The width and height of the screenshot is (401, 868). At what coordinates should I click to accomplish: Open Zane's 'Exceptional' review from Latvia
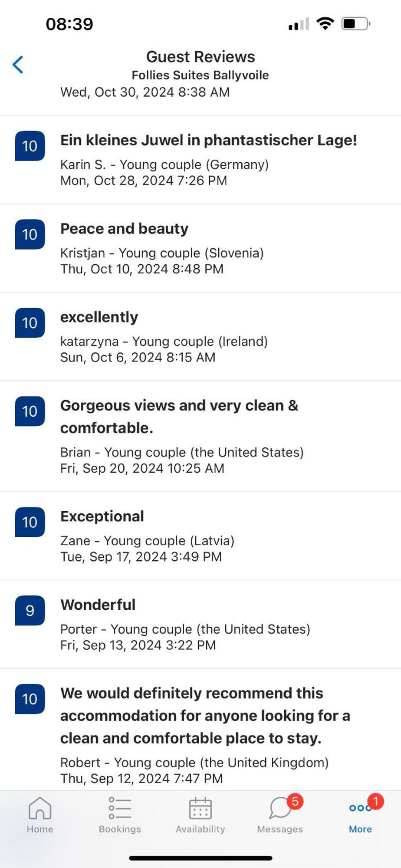click(200, 536)
